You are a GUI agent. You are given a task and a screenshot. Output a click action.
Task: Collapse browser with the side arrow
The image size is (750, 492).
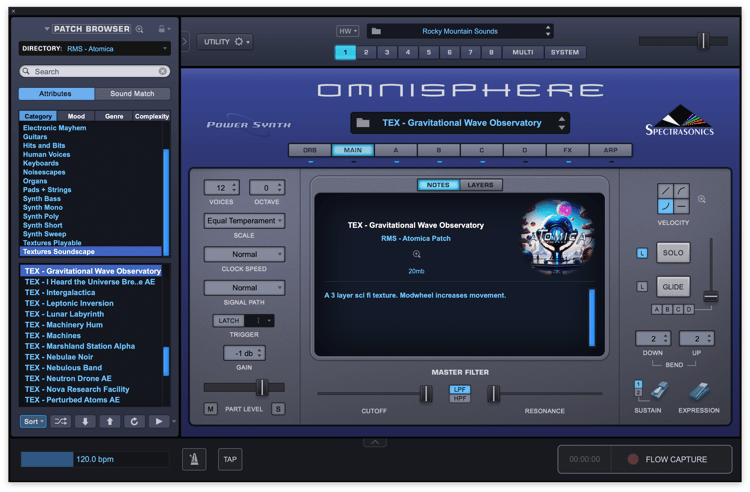tap(185, 42)
